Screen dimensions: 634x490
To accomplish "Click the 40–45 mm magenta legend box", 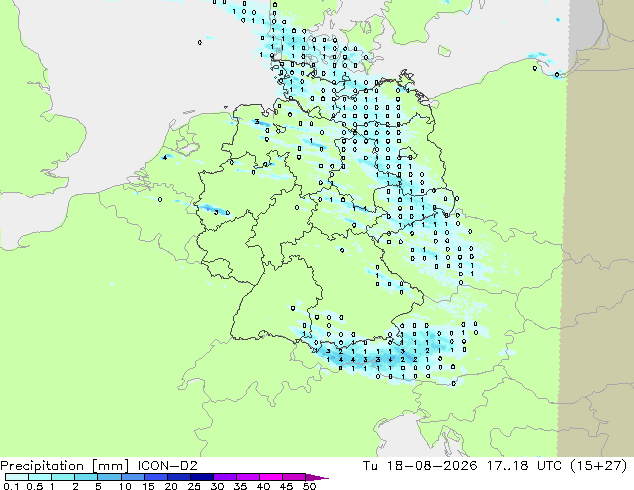I will click(x=271, y=477).
